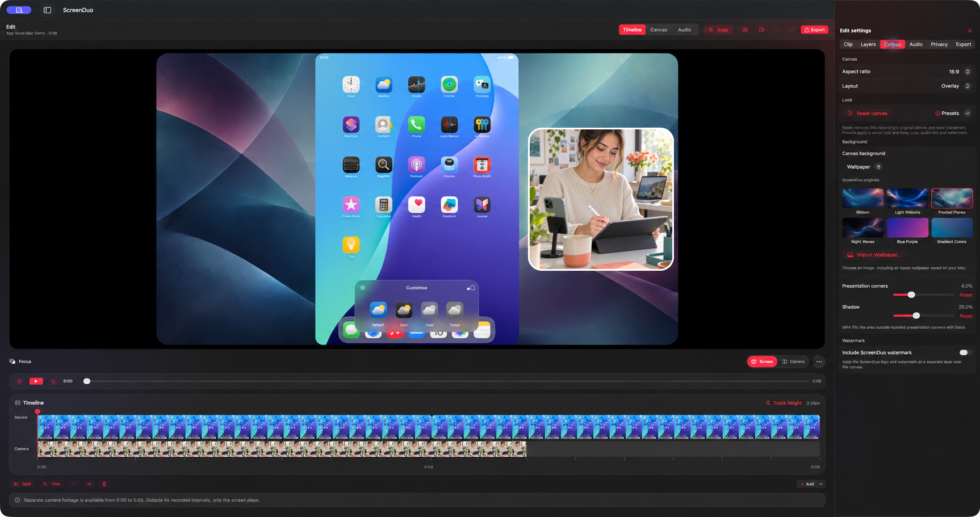Click the Trim button
This screenshot has height=517, width=980.
(52, 484)
